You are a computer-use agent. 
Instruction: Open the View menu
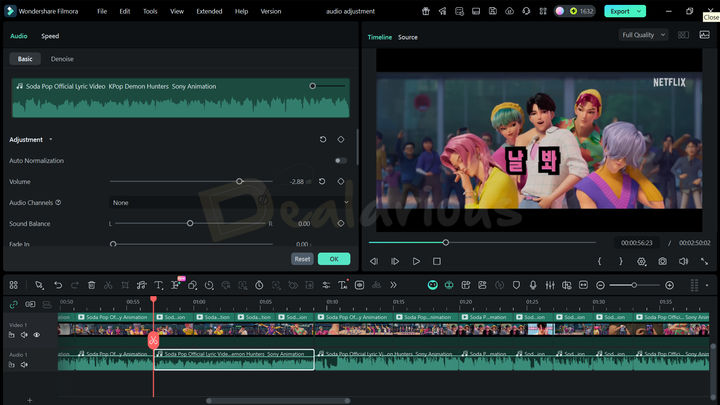click(177, 11)
